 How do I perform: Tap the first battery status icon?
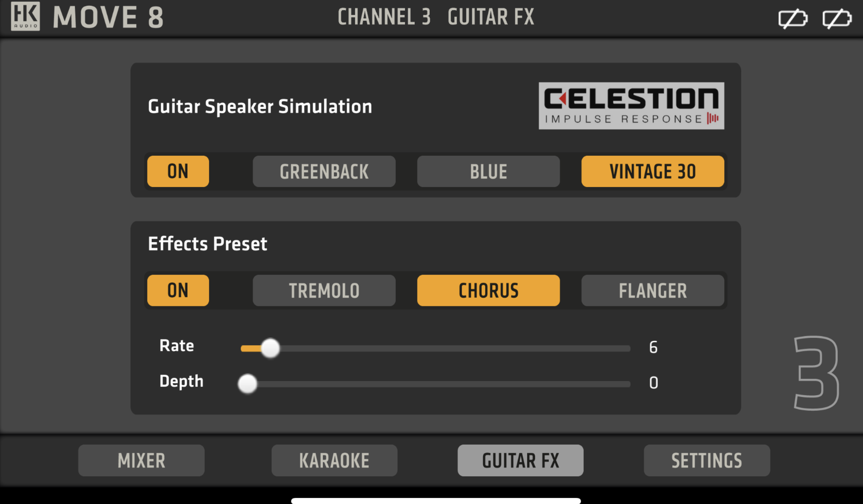tap(793, 18)
